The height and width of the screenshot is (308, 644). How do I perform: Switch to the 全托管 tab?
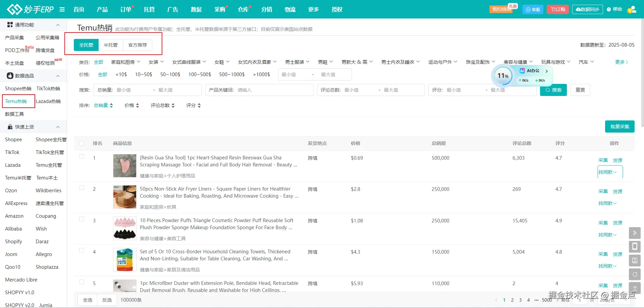(86, 45)
